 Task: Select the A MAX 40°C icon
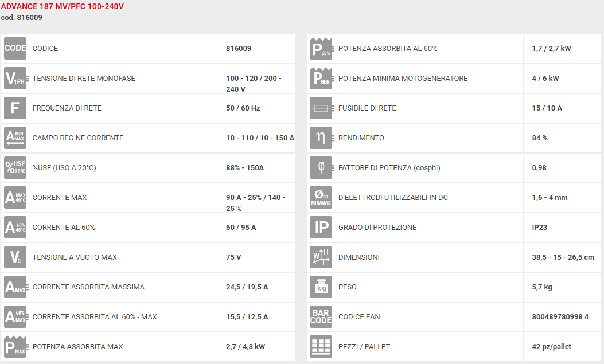15,197
